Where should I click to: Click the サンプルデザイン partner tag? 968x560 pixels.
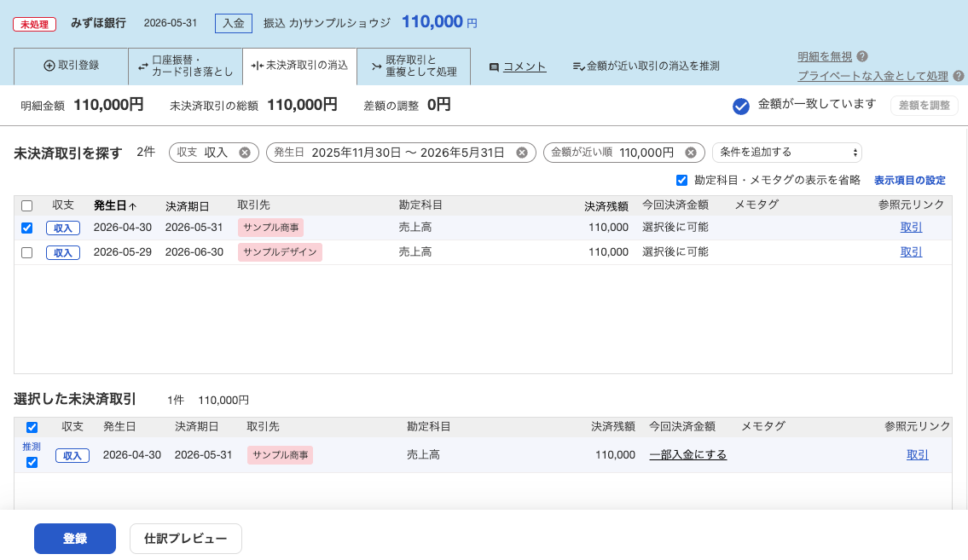280,252
